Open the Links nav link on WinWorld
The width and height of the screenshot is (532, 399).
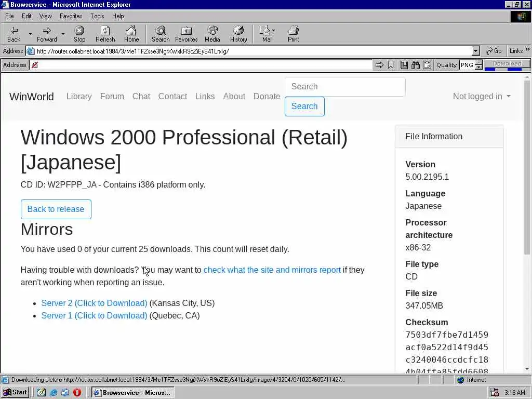(205, 96)
